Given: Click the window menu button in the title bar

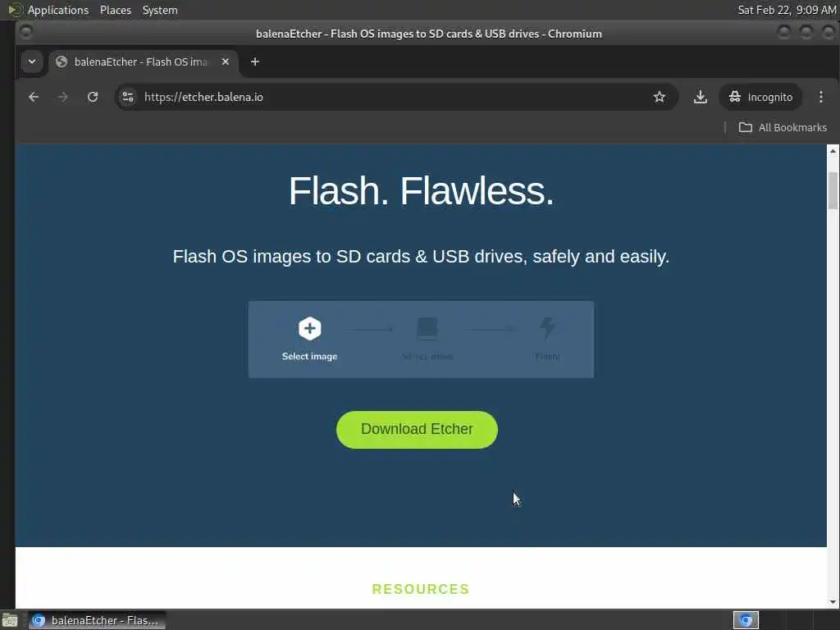Looking at the screenshot, I should point(25,33).
